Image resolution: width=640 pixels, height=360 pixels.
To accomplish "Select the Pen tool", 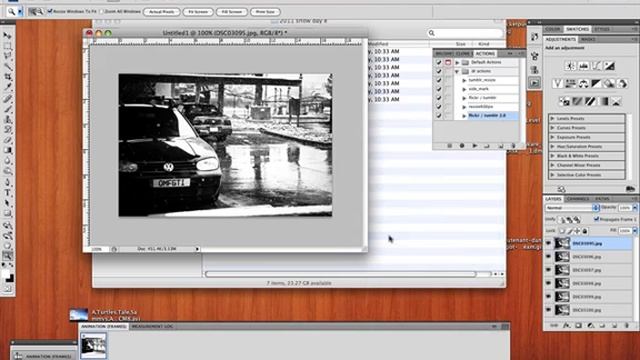I will [7, 182].
